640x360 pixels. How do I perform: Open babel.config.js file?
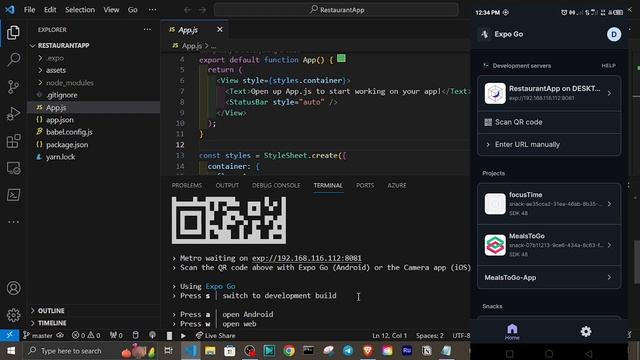94,132
